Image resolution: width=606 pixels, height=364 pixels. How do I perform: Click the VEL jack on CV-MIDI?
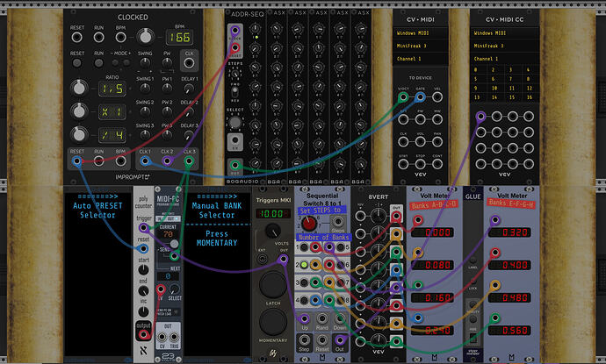[x=437, y=97]
